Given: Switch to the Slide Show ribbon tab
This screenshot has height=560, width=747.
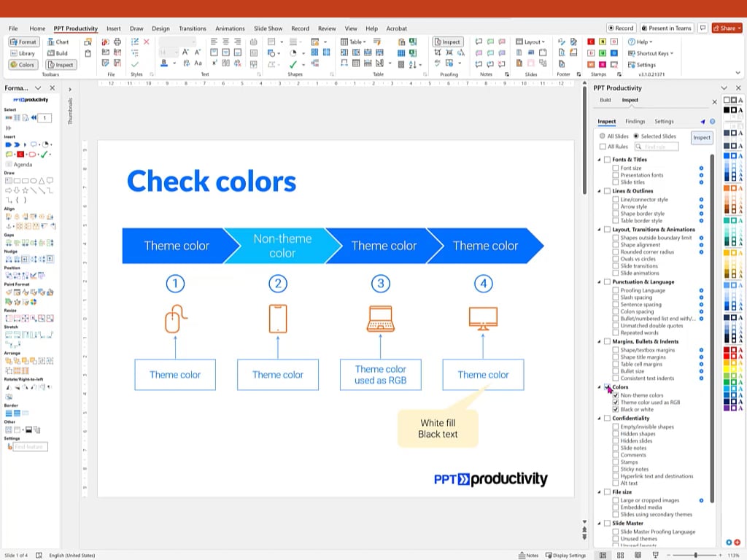Looking at the screenshot, I should pyautogui.click(x=268, y=28).
